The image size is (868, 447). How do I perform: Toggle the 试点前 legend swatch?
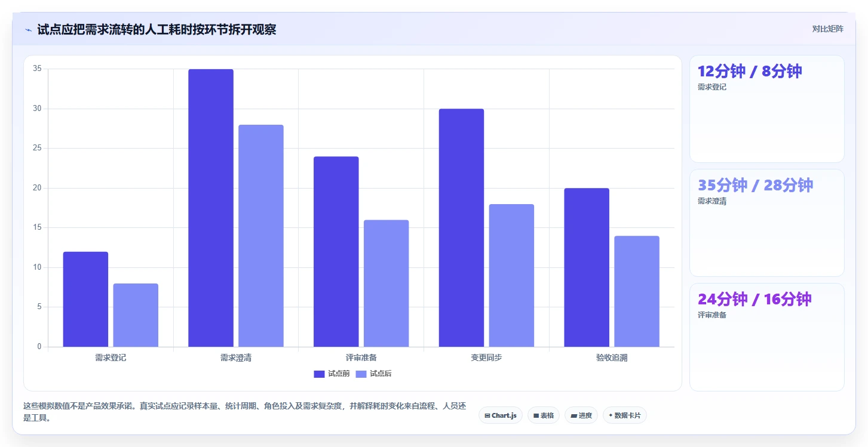pos(319,374)
